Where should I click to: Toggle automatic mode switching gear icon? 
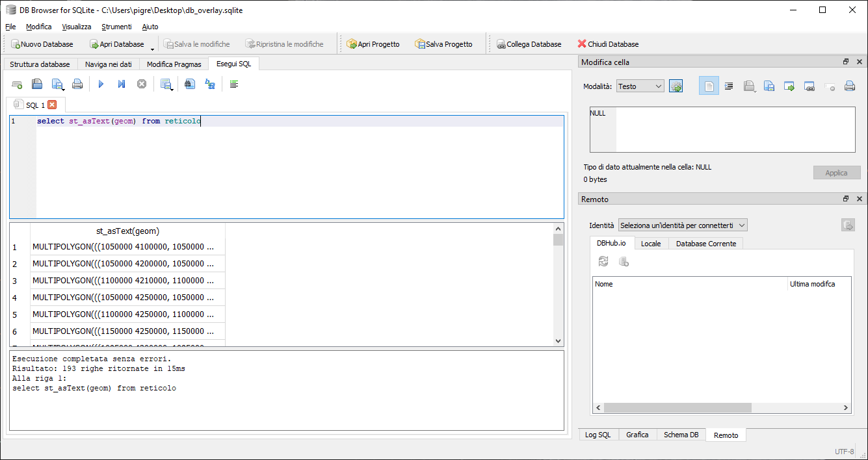pos(676,86)
